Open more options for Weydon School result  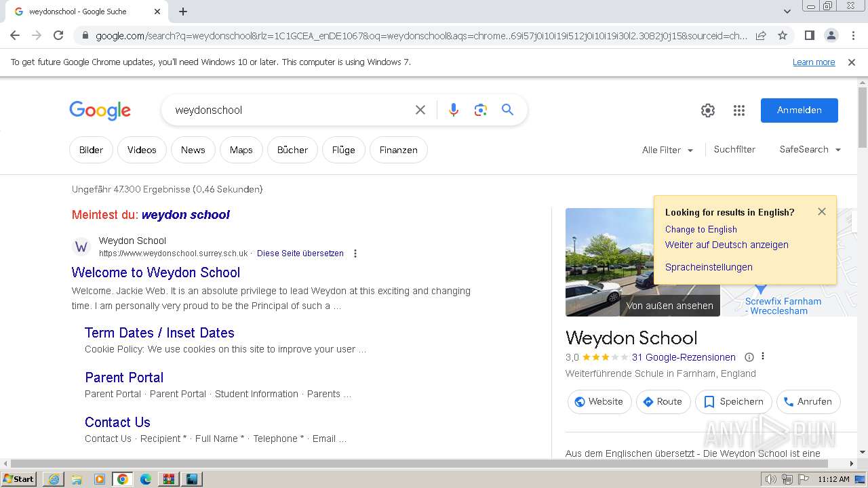click(355, 253)
